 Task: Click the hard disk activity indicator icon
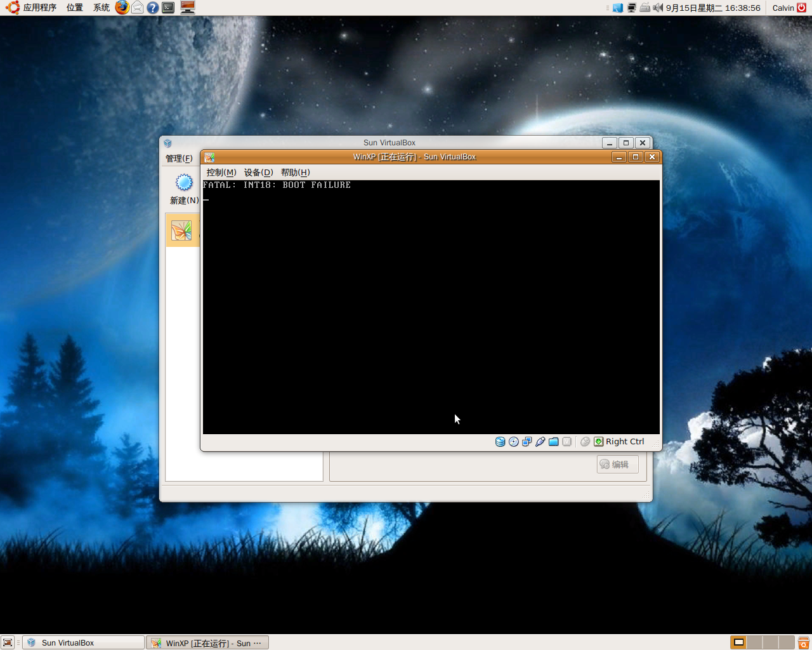(x=500, y=442)
